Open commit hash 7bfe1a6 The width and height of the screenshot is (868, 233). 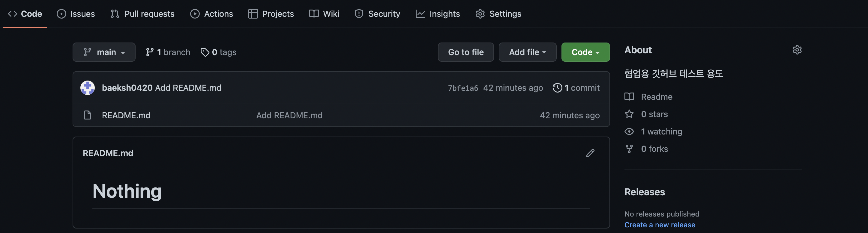[x=462, y=88]
